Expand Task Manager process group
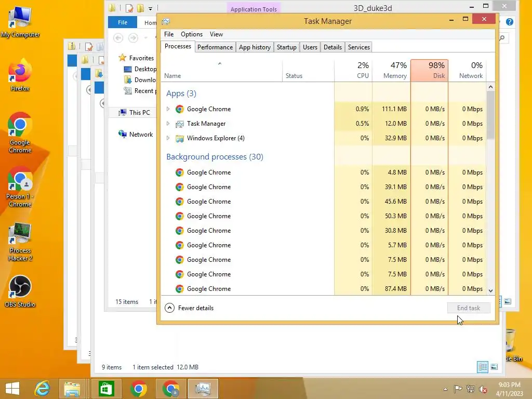Screen dimensions: 532x399 pos(168,124)
